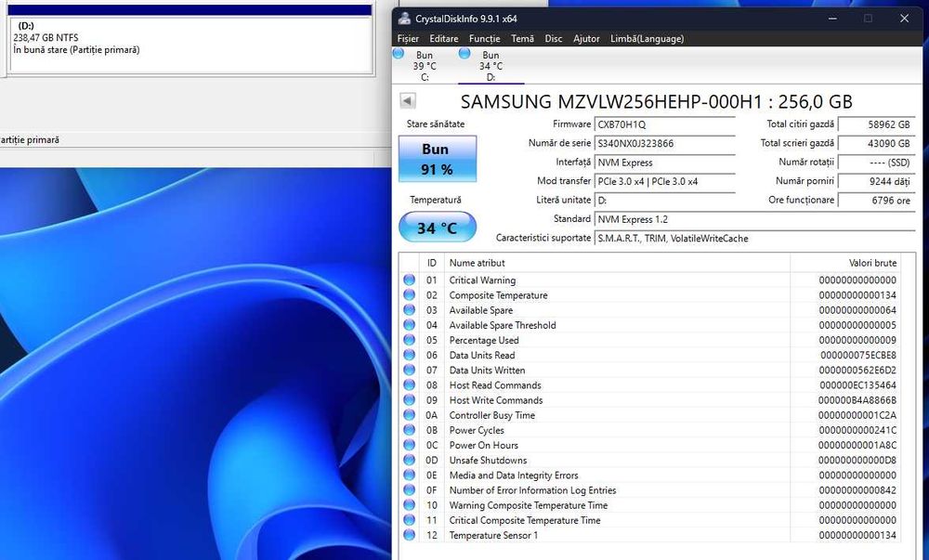Image resolution: width=929 pixels, height=560 pixels.
Task: Open the Disc menu
Action: click(554, 38)
